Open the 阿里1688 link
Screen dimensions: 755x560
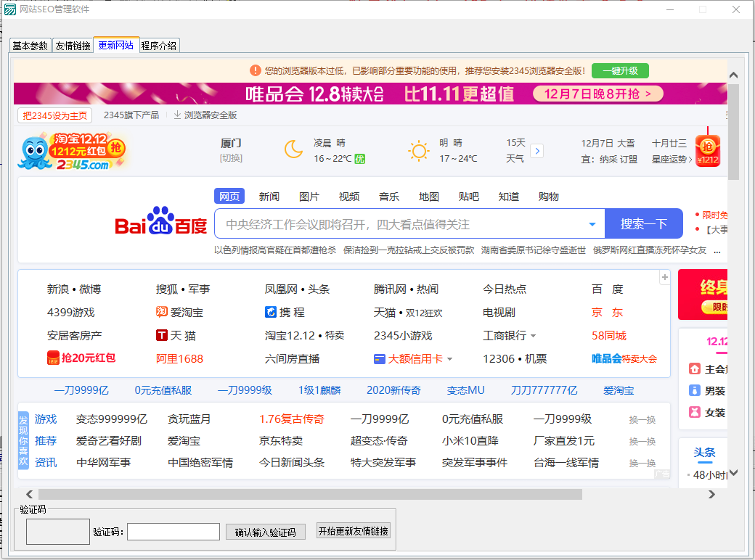point(179,358)
